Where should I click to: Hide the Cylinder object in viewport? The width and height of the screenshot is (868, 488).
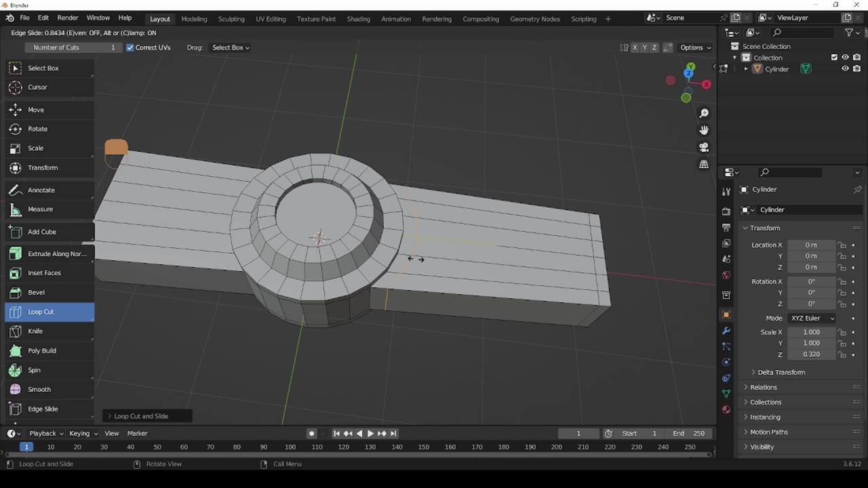(845, 68)
